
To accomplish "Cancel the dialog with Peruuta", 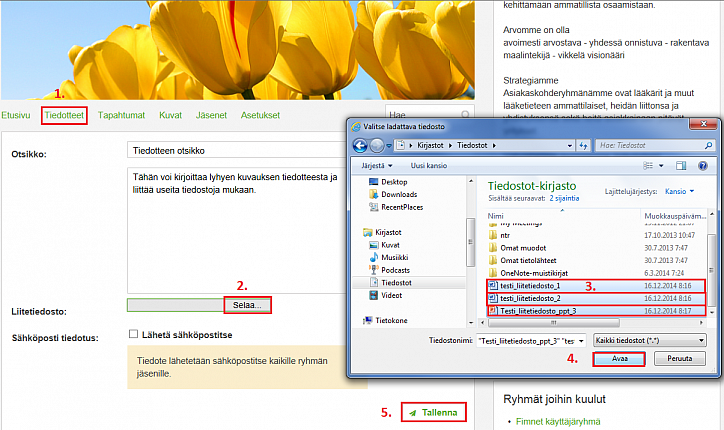I will click(x=680, y=358).
